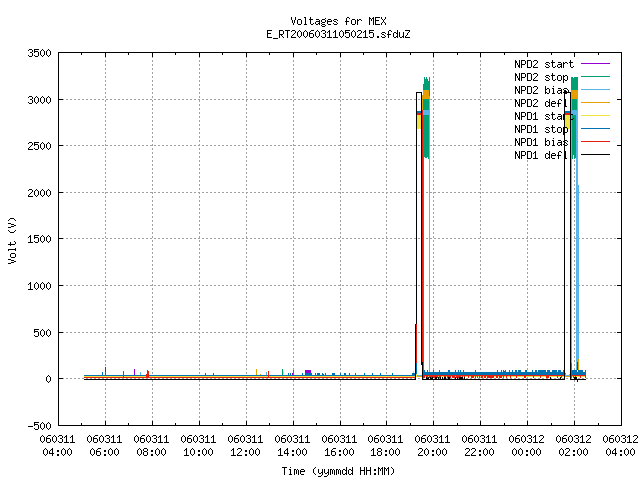Click the 0 y-axis tick label
This screenshot has width=640, height=480.
click(49, 380)
